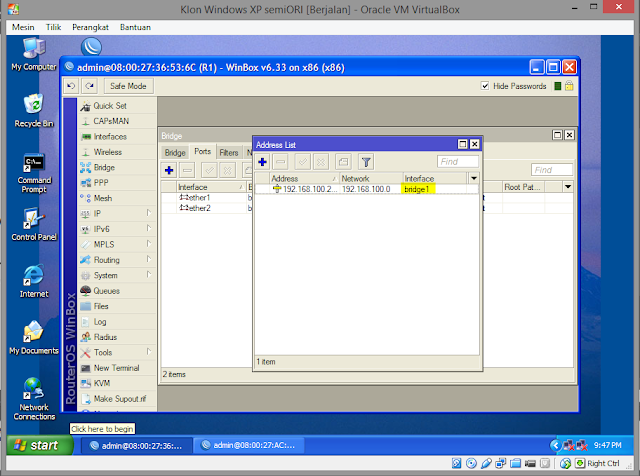Click the Remove minus button in Address List

coord(280,162)
